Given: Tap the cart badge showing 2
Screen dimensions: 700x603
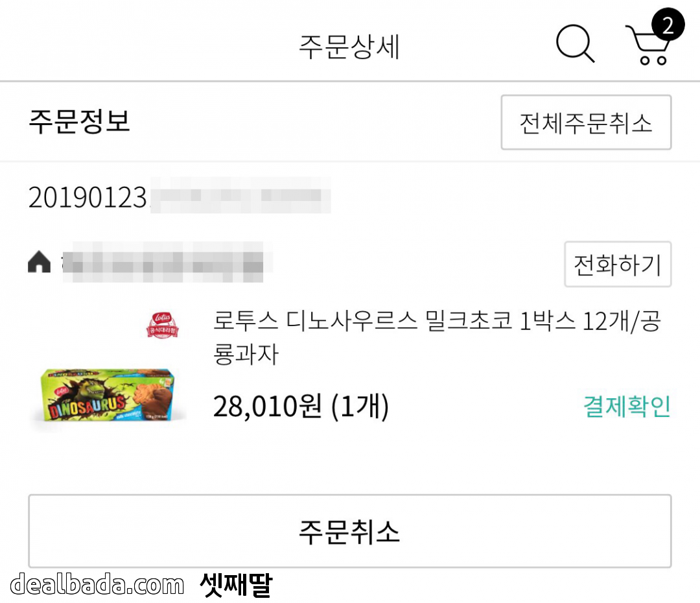Looking at the screenshot, I should coord(668,26).
